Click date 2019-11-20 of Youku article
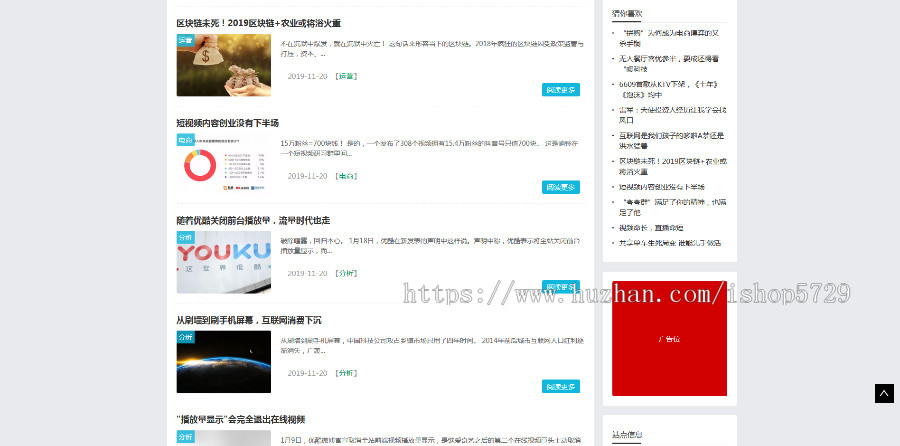This screenshot has width=900, height=446. [x=307, y=273]
